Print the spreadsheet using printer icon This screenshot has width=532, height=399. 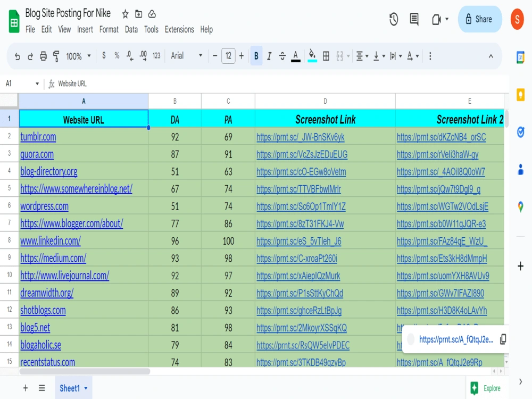(x=43, y=56)
